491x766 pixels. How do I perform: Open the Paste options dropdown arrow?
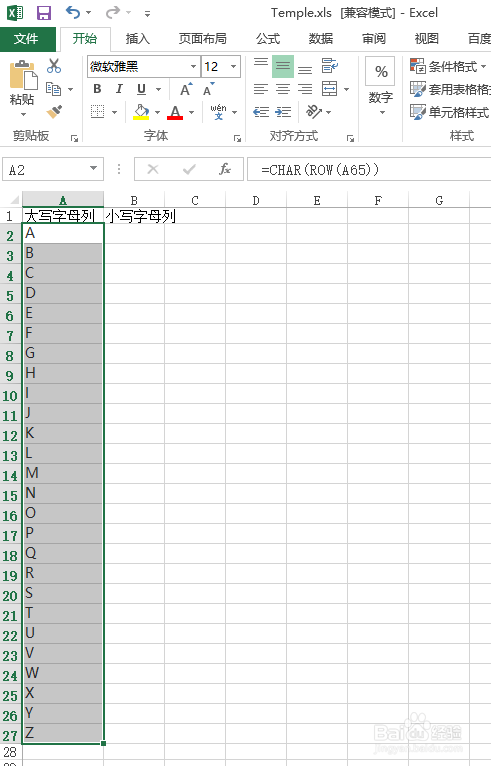[23, 115]
